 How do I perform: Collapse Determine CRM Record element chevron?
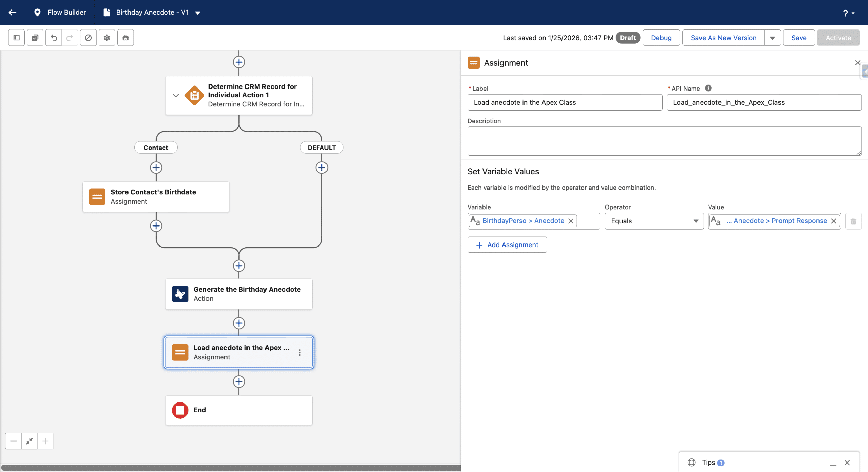tap(176, 95)
